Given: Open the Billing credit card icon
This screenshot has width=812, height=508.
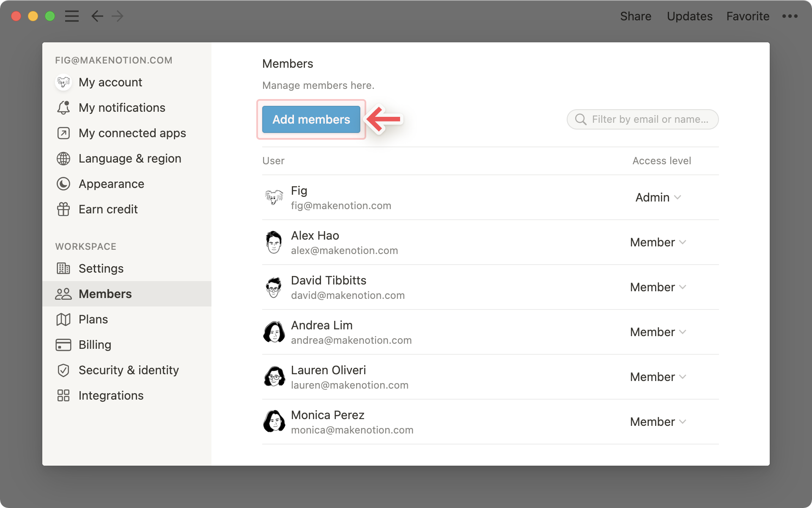Looking at the screenshot, I should pos(63,345).
